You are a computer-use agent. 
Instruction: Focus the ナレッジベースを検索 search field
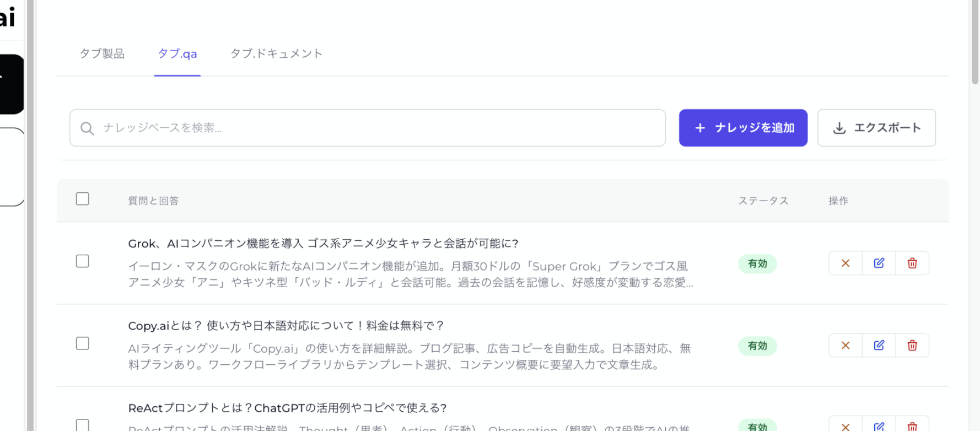click(x=368, y=128)
